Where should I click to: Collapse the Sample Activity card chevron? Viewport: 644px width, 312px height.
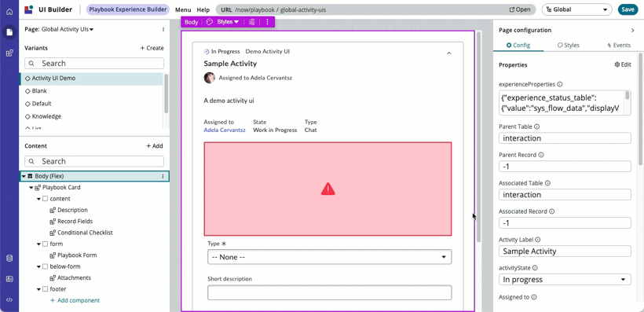click(x=449, y=53)
